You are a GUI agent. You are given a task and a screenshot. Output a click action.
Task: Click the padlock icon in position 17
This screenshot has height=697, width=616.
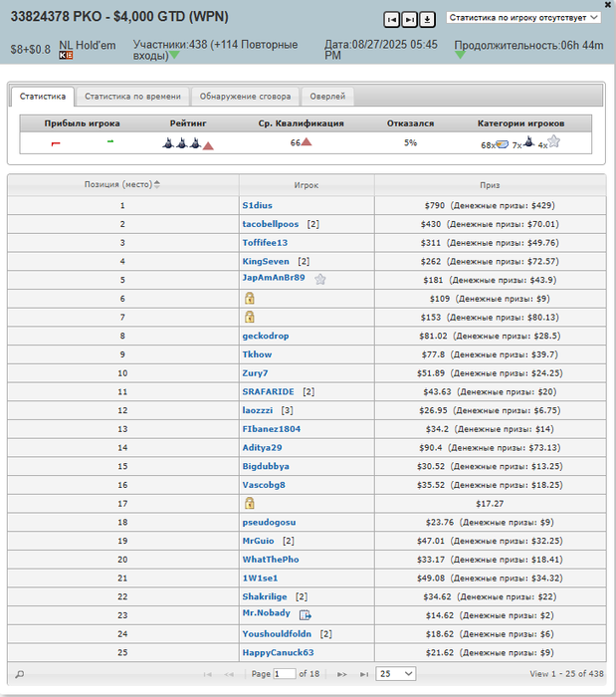(x=249, y=503)
